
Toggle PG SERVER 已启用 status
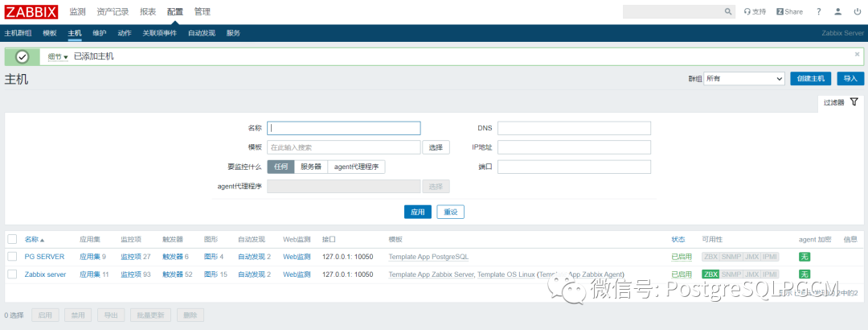(682, 257)
